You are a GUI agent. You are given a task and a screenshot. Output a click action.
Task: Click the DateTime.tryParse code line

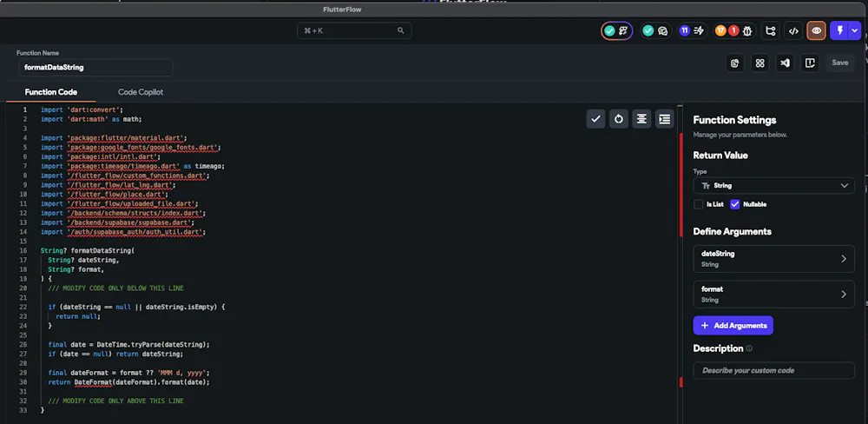(129, 344)
